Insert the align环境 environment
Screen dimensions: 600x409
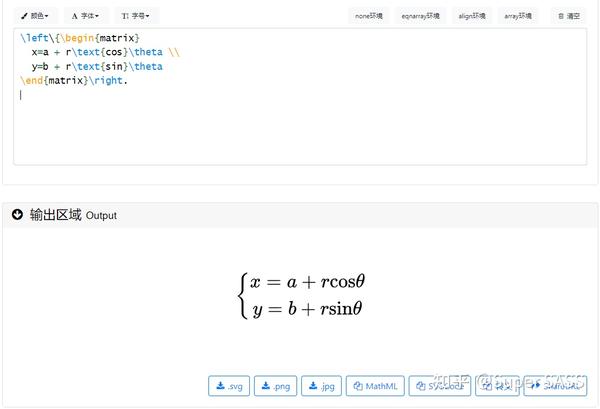coord(472,16)
